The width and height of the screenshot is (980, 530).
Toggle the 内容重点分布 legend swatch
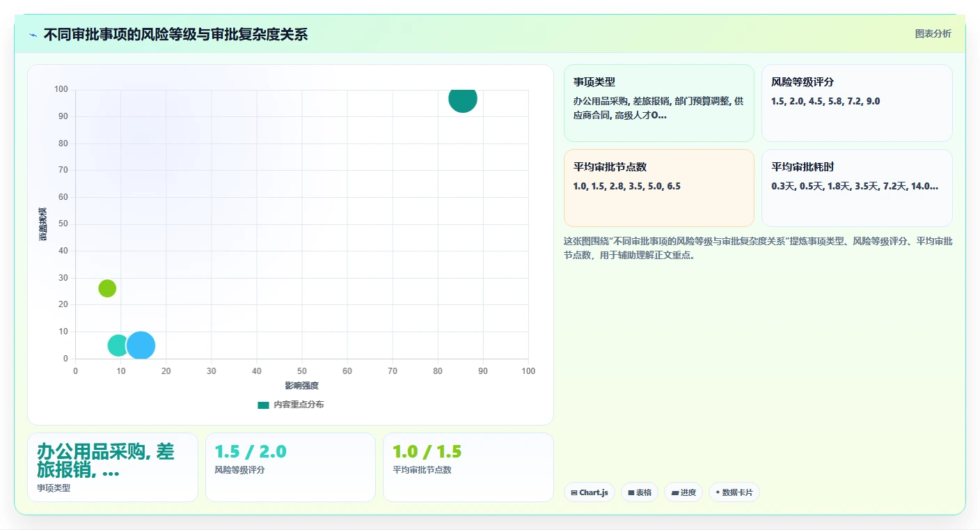tap(263, 405)
